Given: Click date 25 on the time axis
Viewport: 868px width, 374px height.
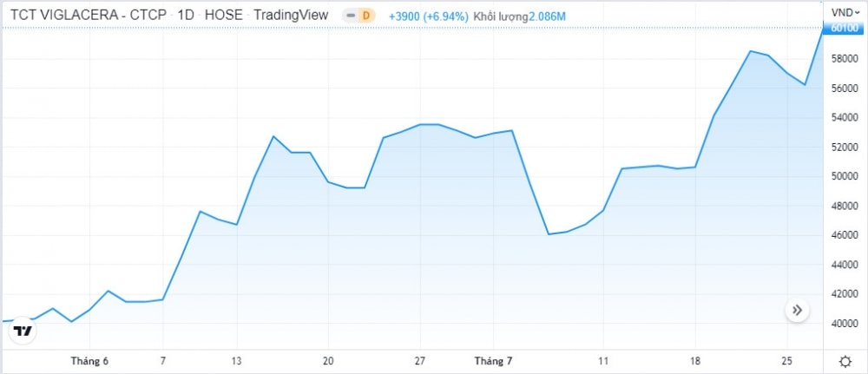Looking at the screenshot, I should click(787, 361).
